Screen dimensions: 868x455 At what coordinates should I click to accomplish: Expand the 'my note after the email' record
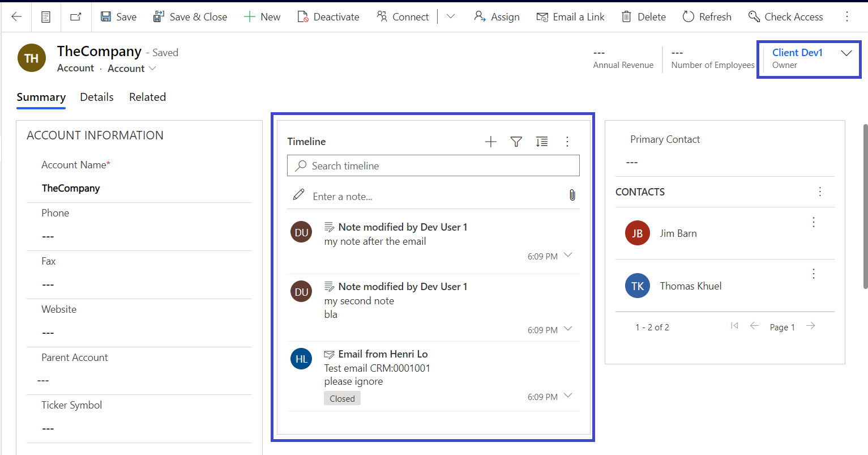[568, 255]
